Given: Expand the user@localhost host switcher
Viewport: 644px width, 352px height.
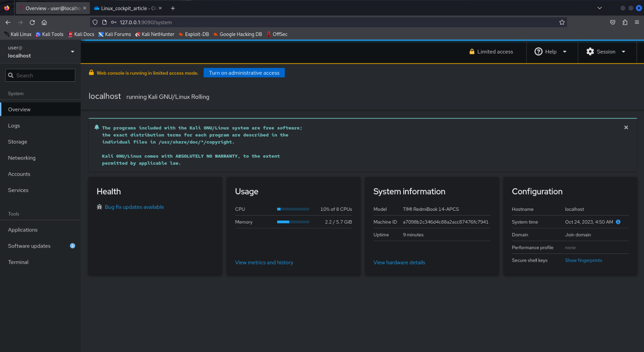Looking at the screenshot, I should tap(40, 52).
